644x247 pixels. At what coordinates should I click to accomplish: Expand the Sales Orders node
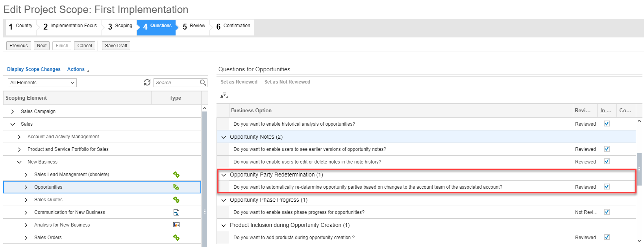[26, 238]
